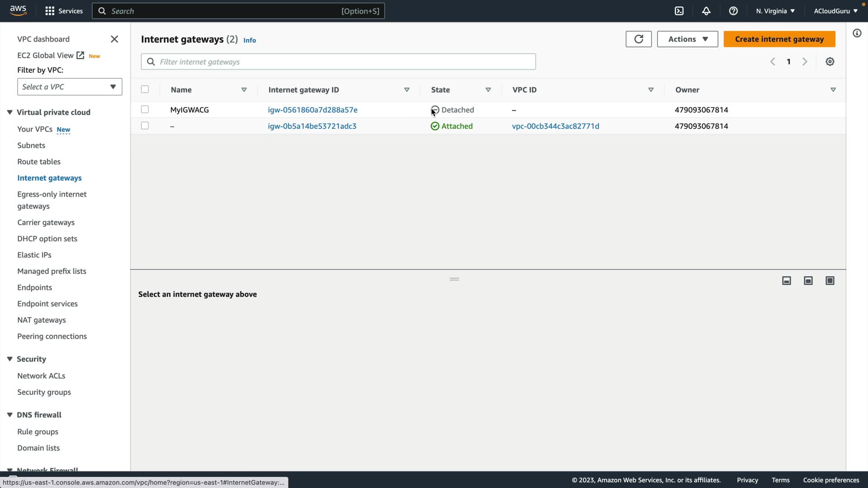The width and height of the screenshot is (868, 488).
Task: Click Create internet gateway button
Action: click(779, 39)
